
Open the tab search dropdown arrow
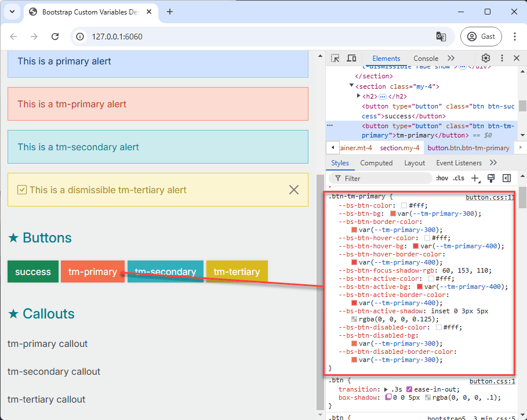(12, 12)
